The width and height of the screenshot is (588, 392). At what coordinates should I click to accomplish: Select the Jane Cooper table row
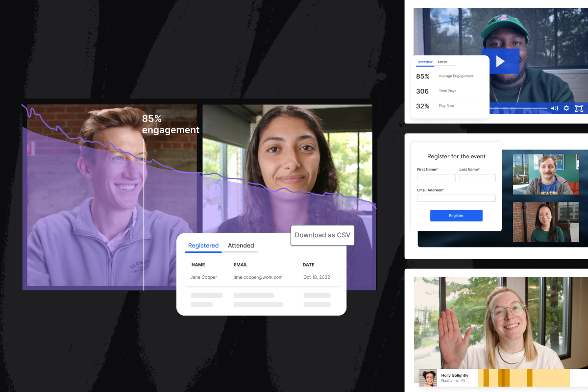coord(262,277)
